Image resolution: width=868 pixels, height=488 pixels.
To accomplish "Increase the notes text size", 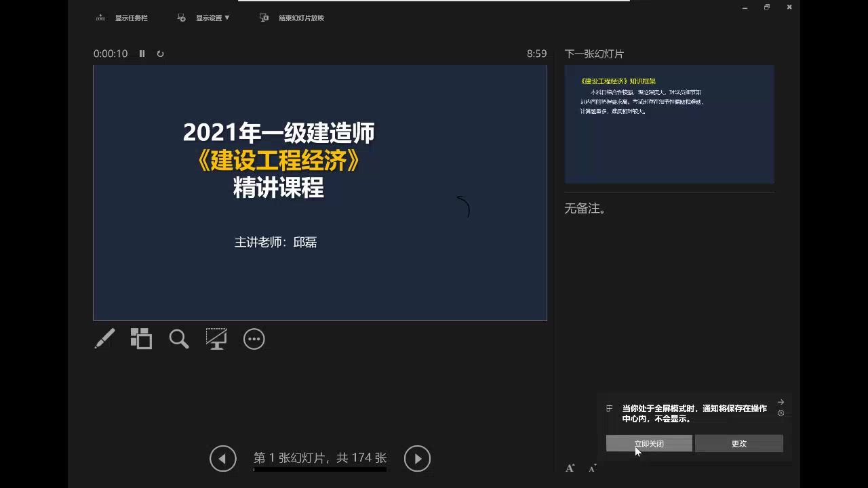I will (x=570, y=468).
